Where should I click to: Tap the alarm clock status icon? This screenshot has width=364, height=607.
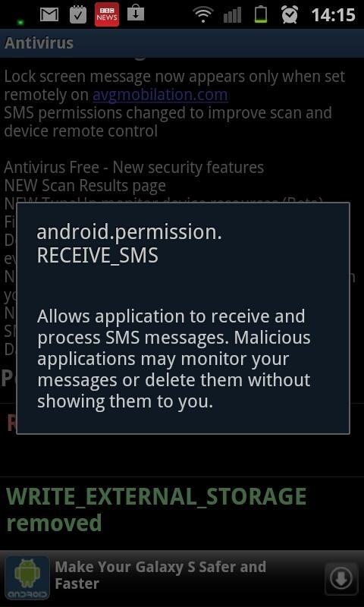pos(290,14)
